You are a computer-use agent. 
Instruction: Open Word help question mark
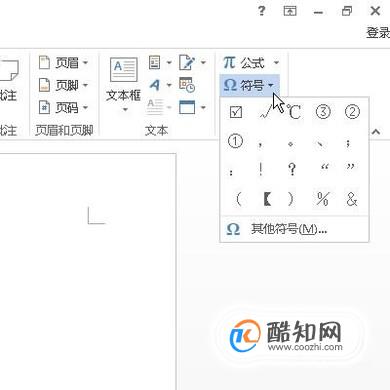[262, 11]
